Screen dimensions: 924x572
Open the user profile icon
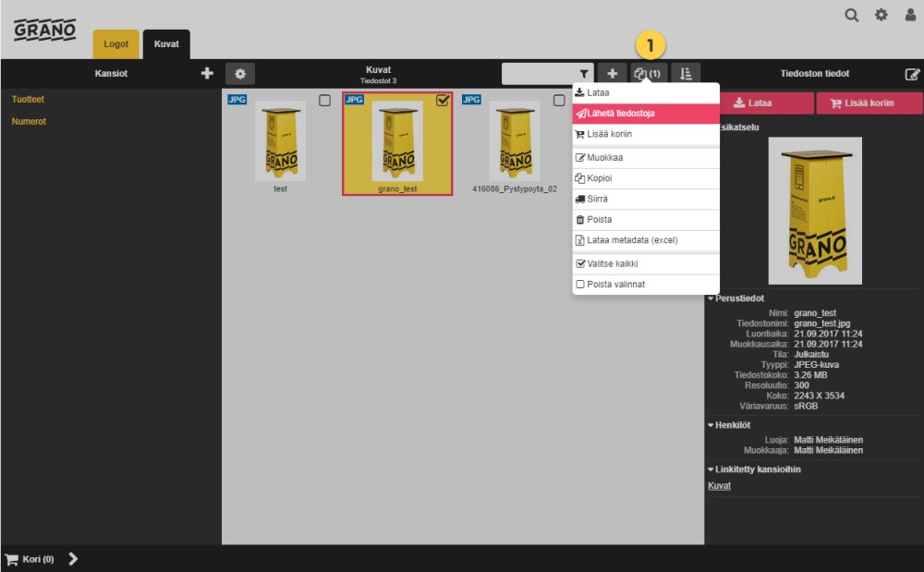910,15
